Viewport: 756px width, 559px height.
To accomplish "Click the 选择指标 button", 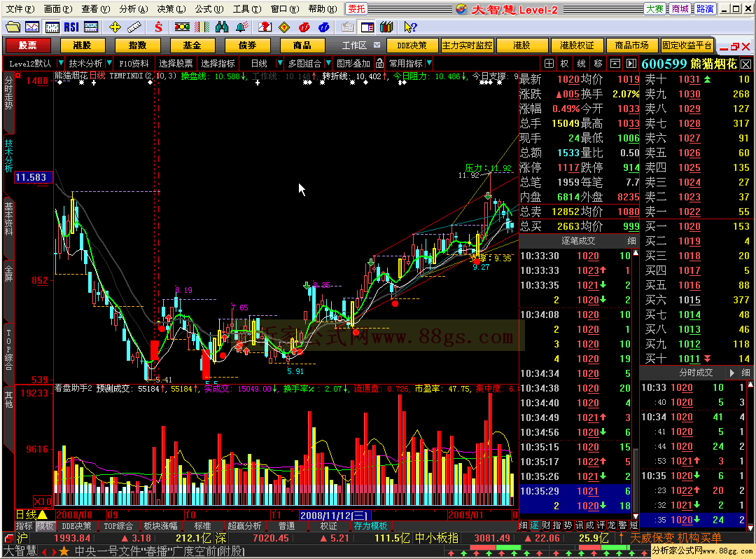I will click(218, 63).
